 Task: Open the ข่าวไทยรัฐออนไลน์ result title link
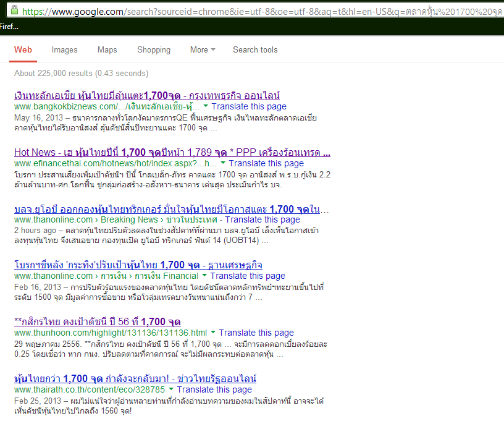(x=135, y=378)
